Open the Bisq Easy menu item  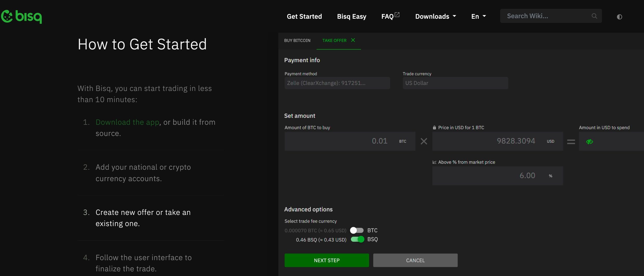click(352, 16)
